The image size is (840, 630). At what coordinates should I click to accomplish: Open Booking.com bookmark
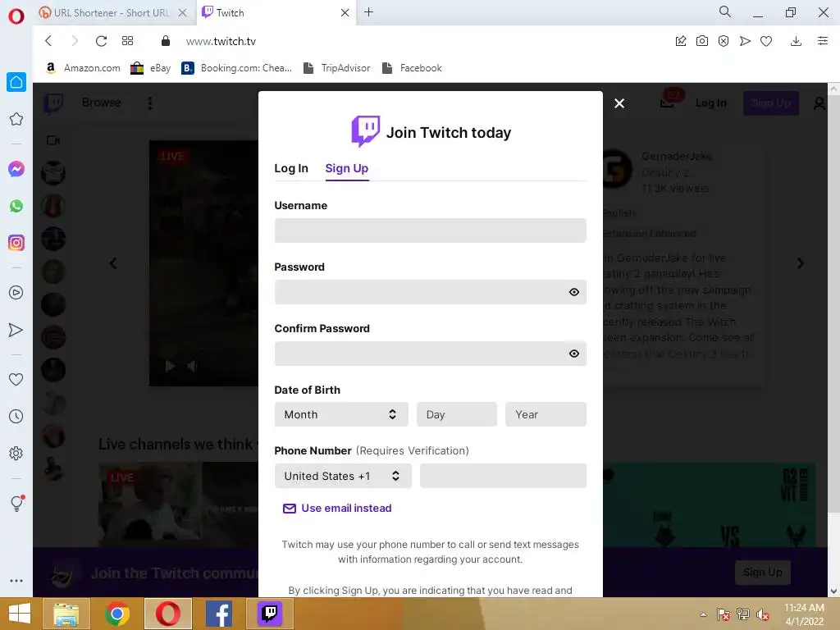coord(237,68)
